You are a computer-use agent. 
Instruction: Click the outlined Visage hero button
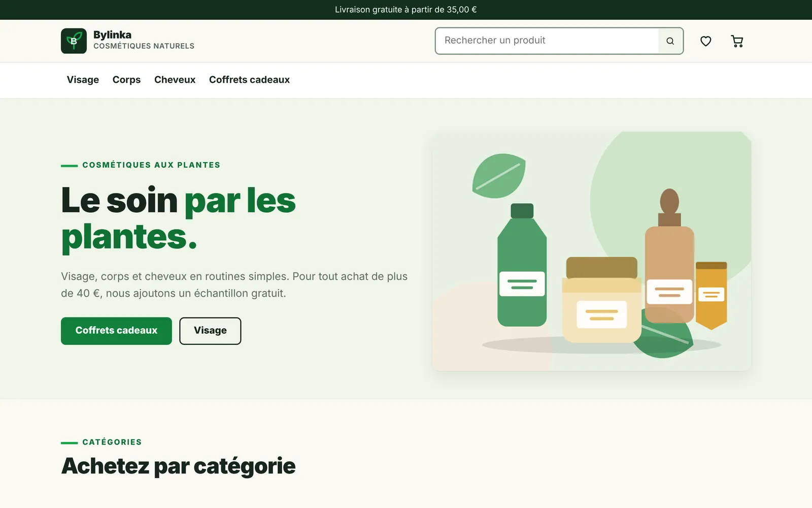210,331
